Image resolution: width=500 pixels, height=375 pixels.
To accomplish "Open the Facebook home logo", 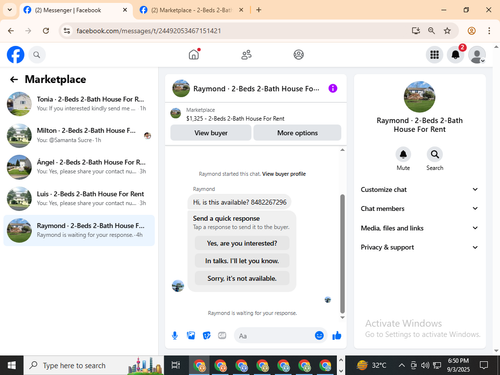I will pyautogui.click(x=16, y=55).
